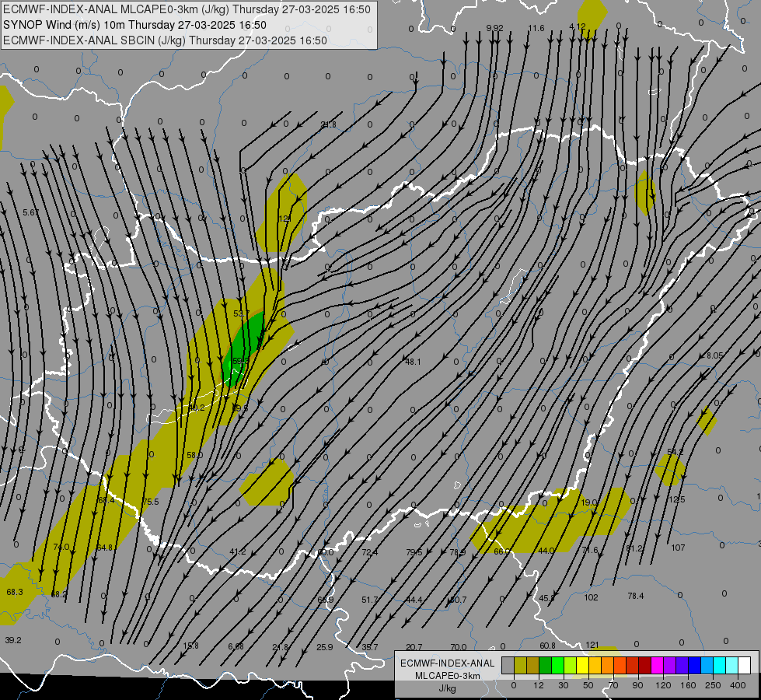This screenshot has width=761, height=700.
Task: Click the 20.7 value on the map
Action: point(414,647)
